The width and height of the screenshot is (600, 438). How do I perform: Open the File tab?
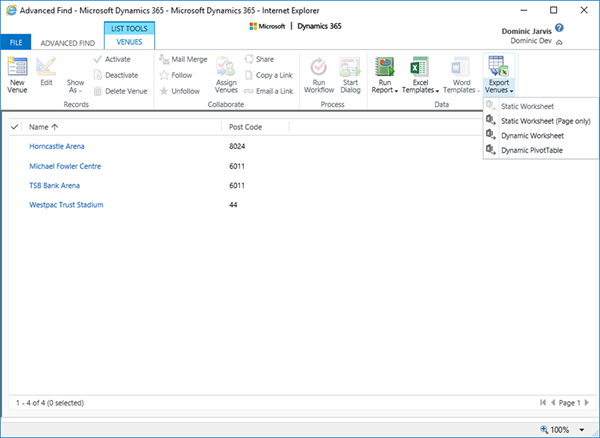(16, 43)
